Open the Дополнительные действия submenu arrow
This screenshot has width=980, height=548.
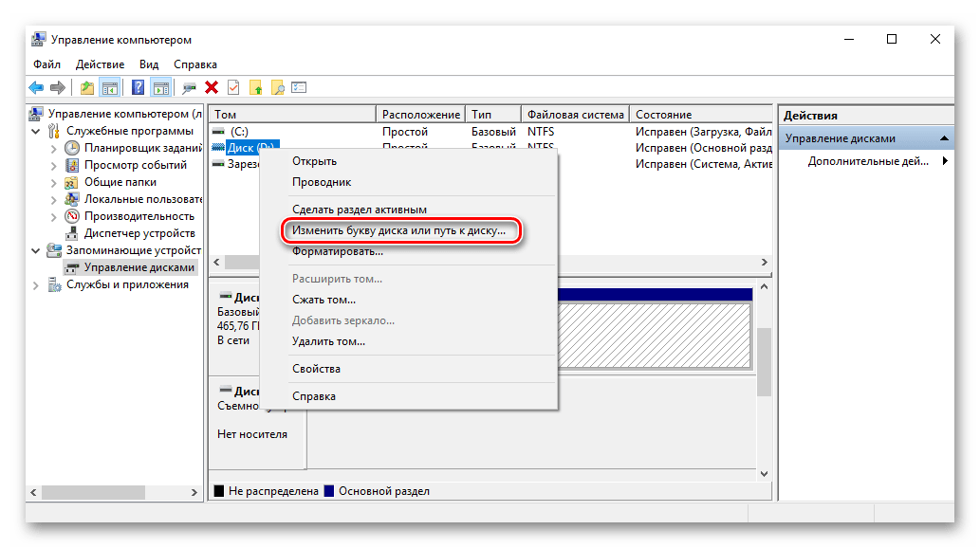pyautogui.click(x=945, y=161)
